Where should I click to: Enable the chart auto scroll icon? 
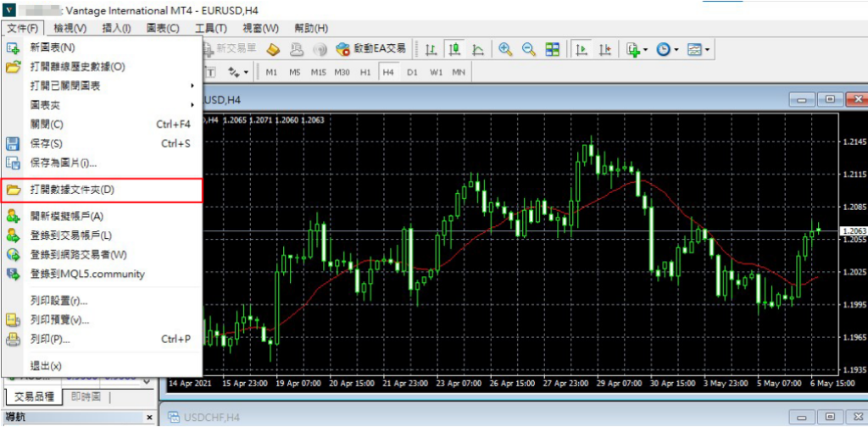(x=581, y=49)
